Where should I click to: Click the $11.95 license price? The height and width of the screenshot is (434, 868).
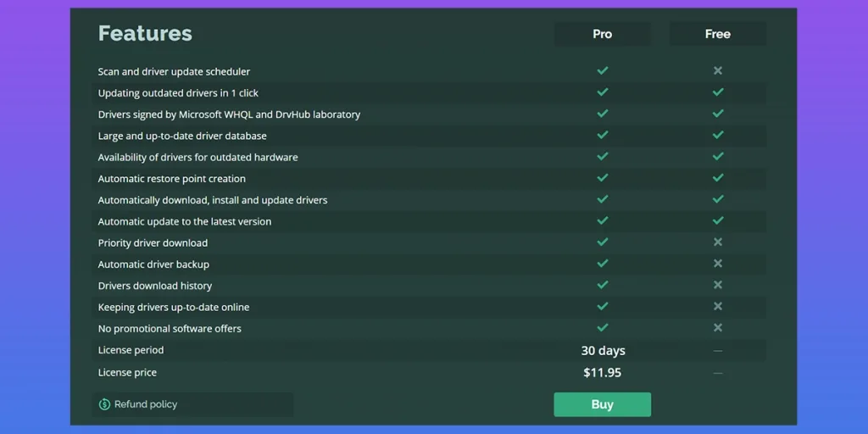point(603,372)
